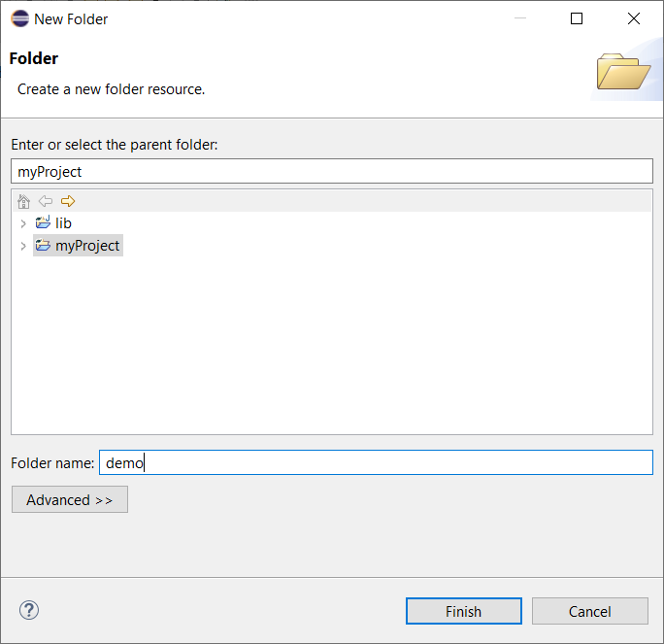Minimize the New Folder dialog
This screenshot has width=664, height=644.
[x=519, y=18]
